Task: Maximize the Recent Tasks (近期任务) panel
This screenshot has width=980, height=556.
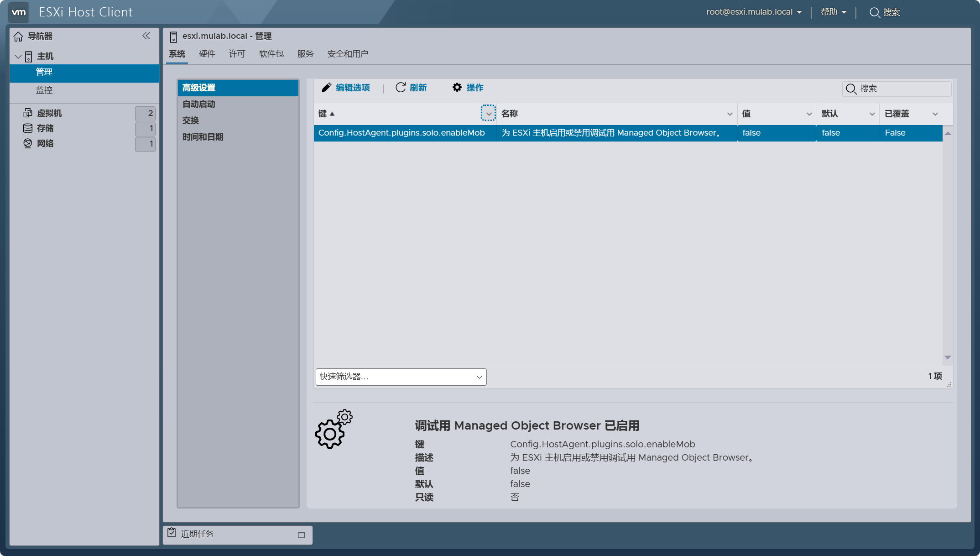Action: tap(301, 535)
